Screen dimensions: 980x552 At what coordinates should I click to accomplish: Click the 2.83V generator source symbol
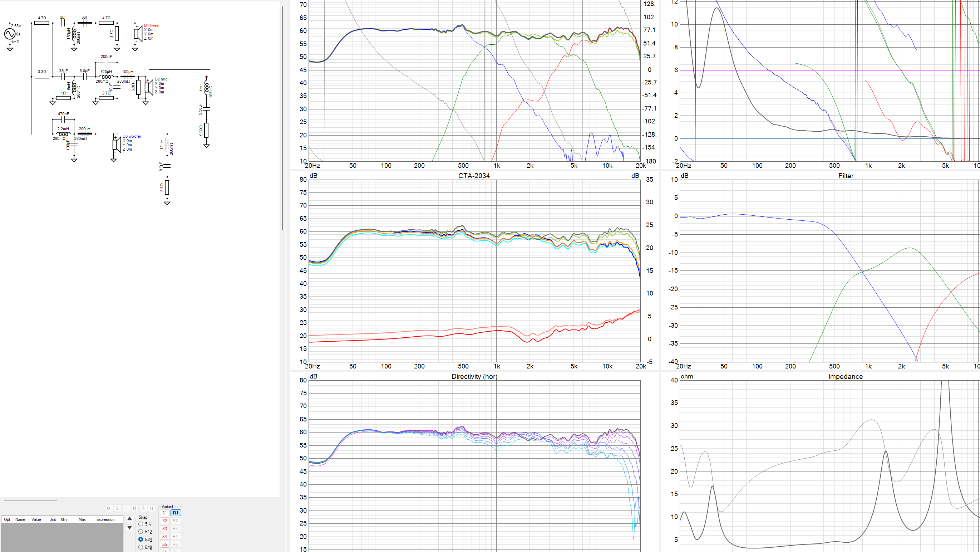10,34
